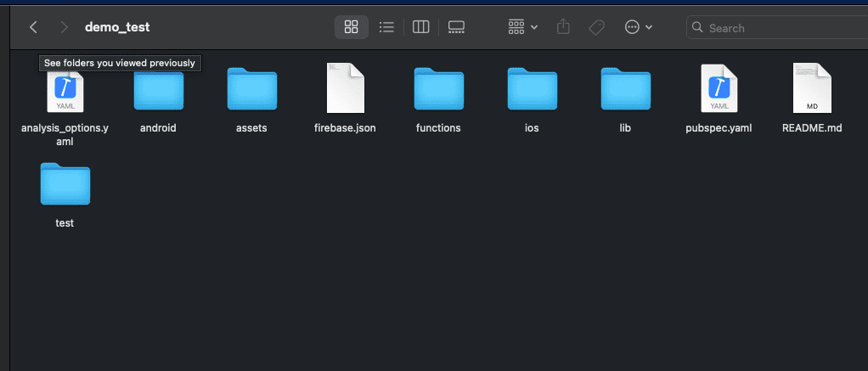Switch to list view
This screenshot has width=868, height=371.
pyautogui.click(x=386, y=27)
